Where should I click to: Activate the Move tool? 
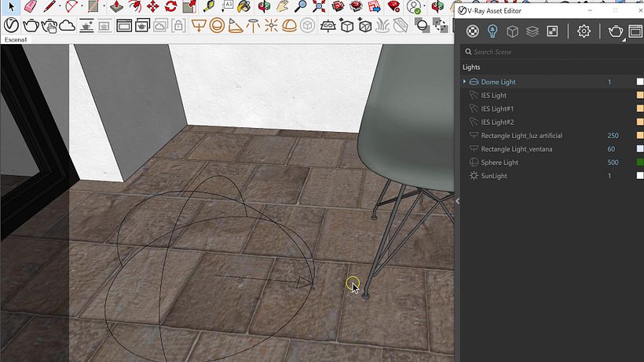(x=152, y=7)
